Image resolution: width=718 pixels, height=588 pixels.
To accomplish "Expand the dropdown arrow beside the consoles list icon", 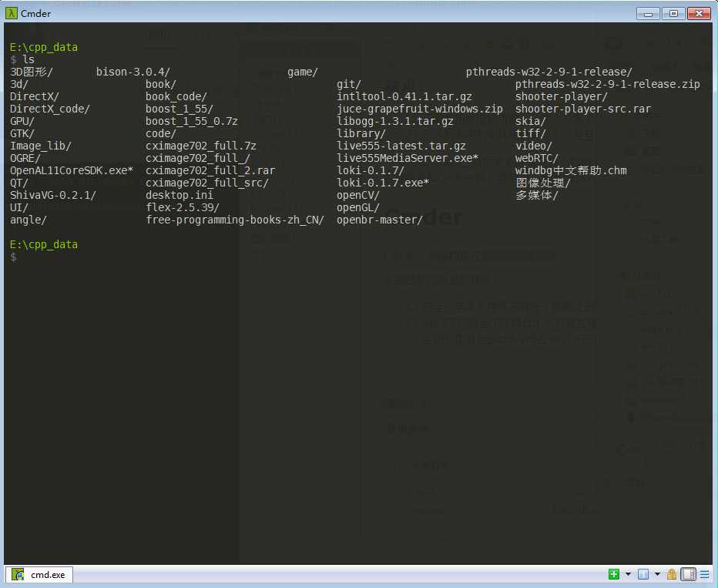I will [657, 574].
